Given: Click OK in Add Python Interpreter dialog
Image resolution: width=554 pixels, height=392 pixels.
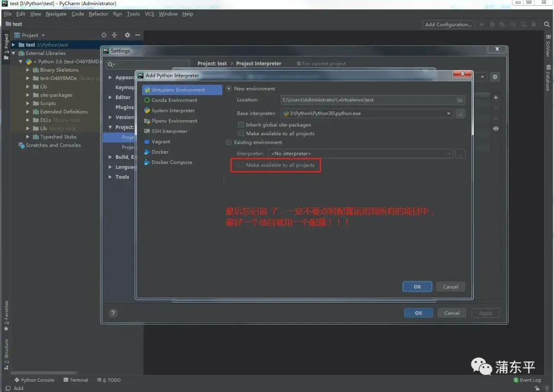Looking at the screenshot, I should 417,287.
